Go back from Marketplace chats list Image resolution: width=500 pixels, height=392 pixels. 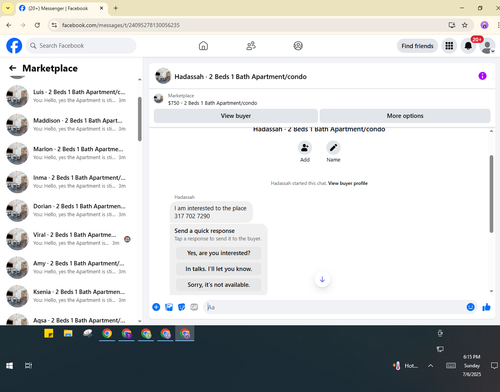(x=13, y=68)
